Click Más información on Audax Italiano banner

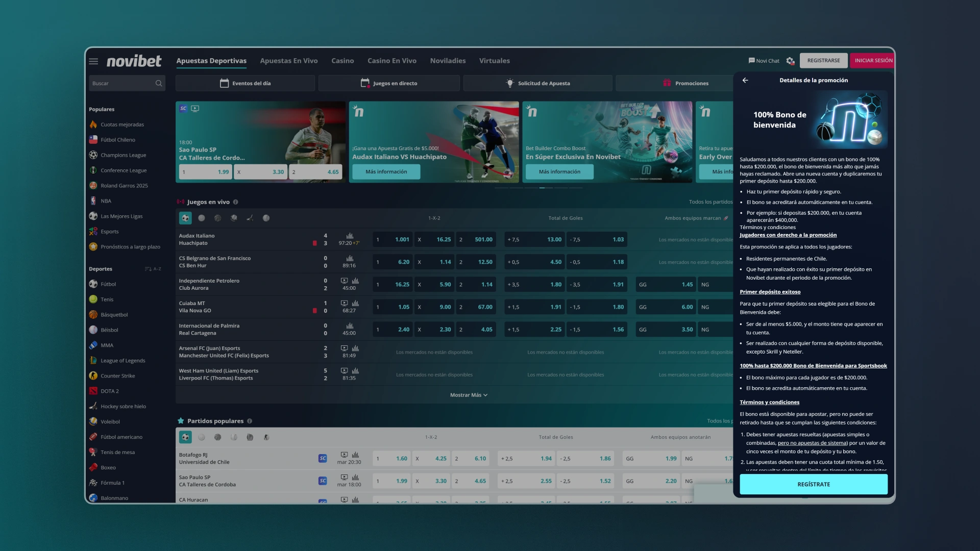tap(386, 172)
